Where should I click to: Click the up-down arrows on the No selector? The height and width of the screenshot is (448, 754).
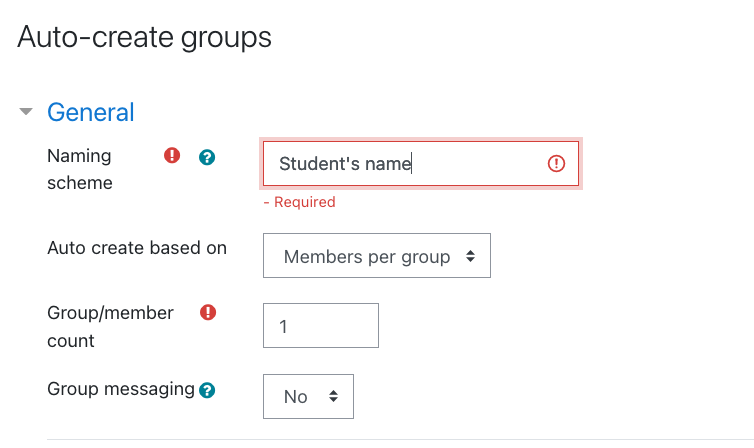tap(333, 397)
